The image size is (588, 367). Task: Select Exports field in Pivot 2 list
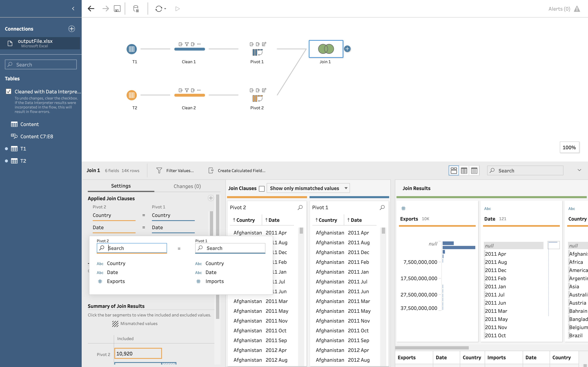click(116, 281)
